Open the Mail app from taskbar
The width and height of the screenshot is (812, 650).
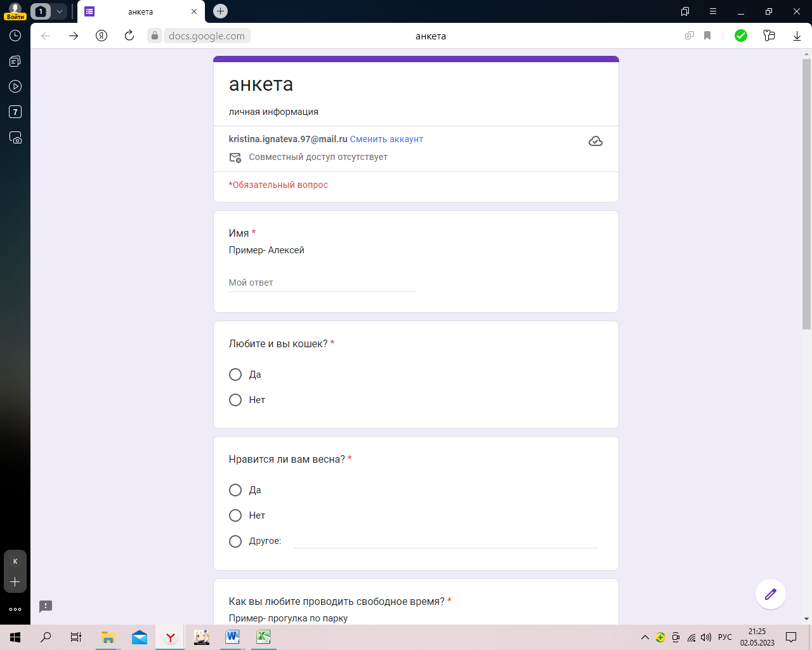(140, 637)
